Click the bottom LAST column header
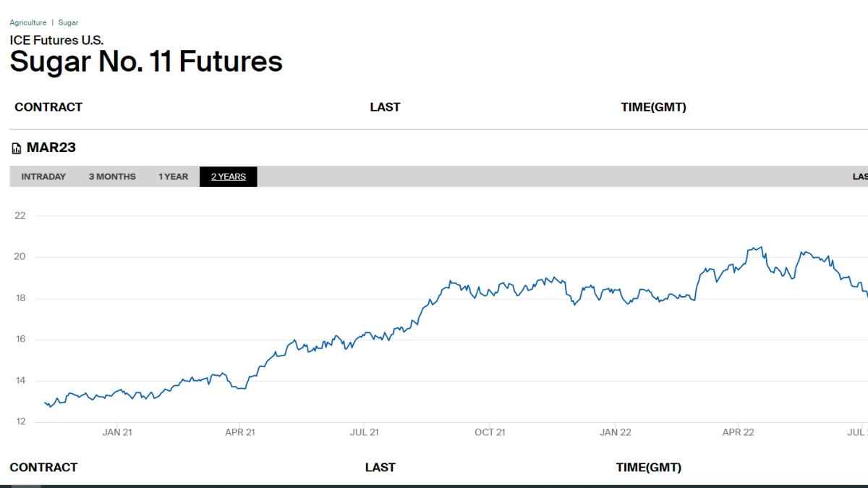Viewport: 868px width, 488px height. click(x=380, y=468)
